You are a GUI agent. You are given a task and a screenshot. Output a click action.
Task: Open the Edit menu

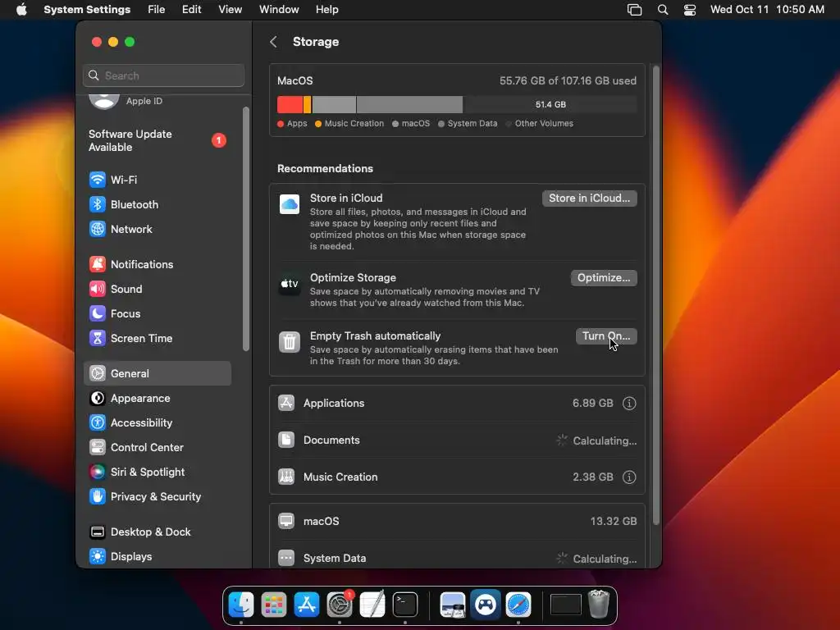coord(191,10)
